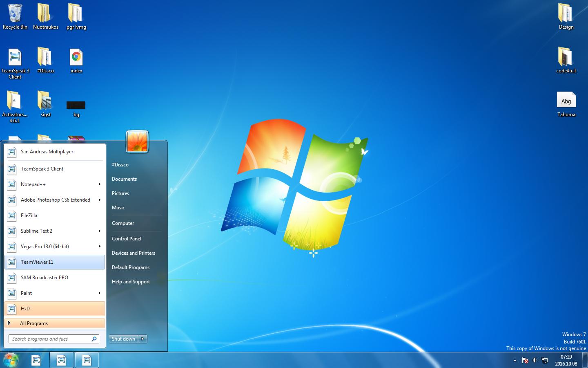
Task: Select the Chrome index file icon
Action: tap(76, 60)
